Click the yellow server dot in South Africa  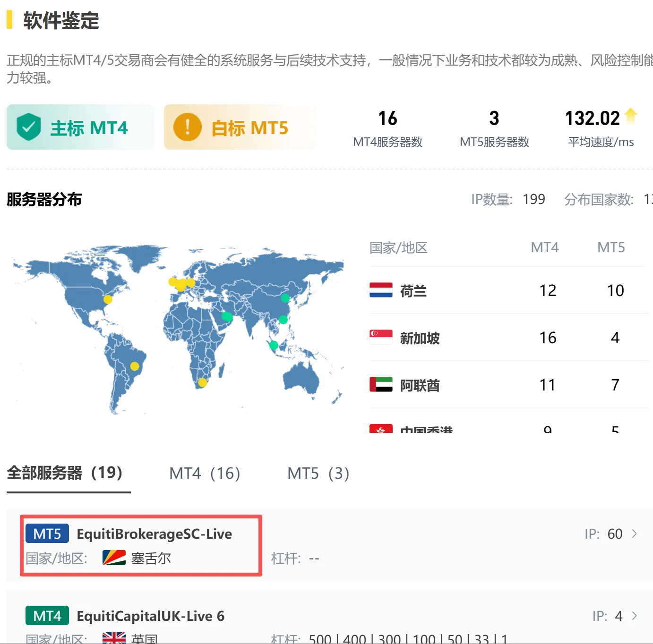pos(202,382)
